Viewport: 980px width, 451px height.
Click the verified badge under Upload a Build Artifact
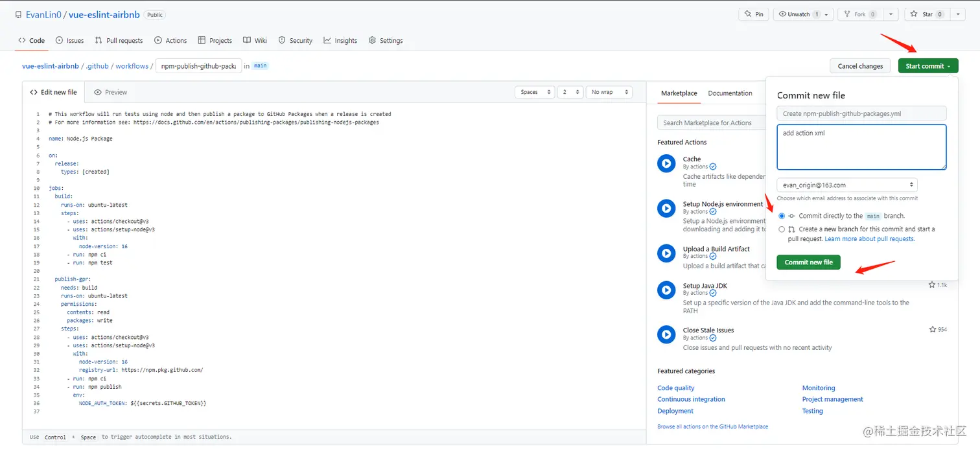point(713,257)
